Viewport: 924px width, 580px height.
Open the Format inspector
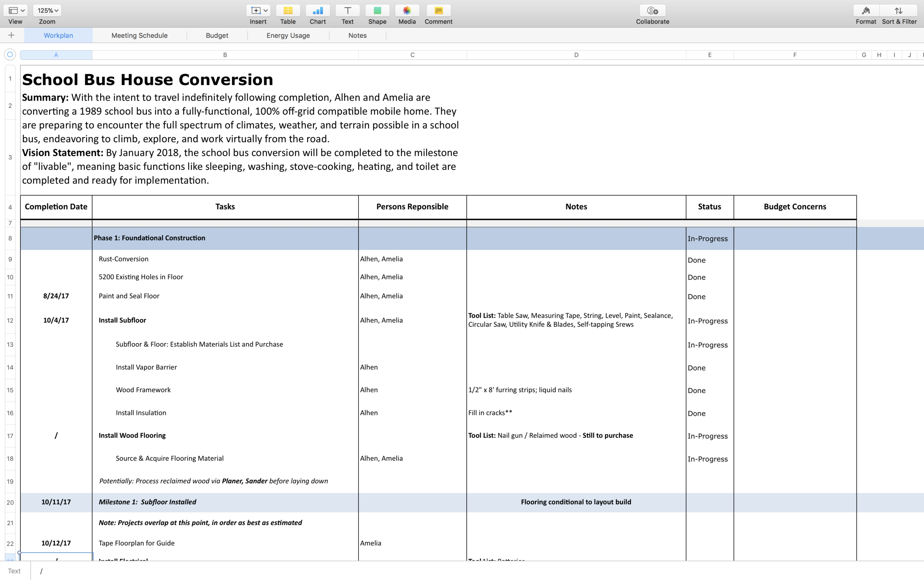866,10
